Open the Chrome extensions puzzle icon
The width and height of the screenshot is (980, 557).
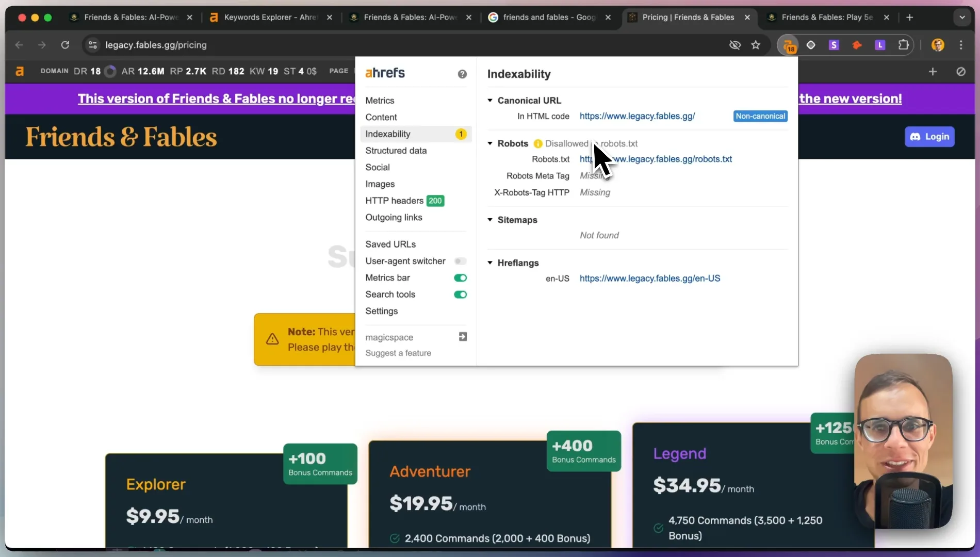[x=903, y=45]
